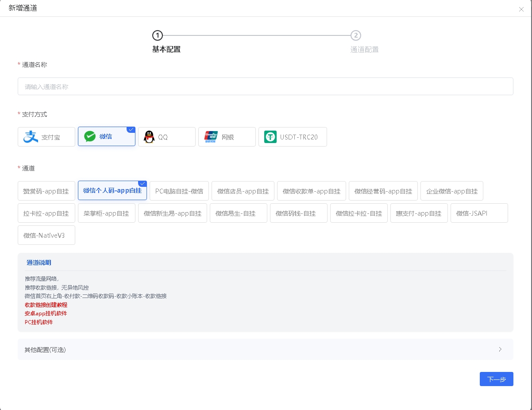Select the 微信-NativeV3 channel option
This screenshot has height=410, width=532.
click(46, 236)
